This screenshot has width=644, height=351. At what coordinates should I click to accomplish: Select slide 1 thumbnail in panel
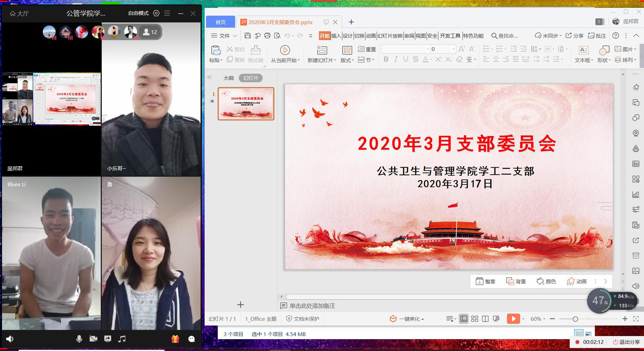(x=246, y=104)
